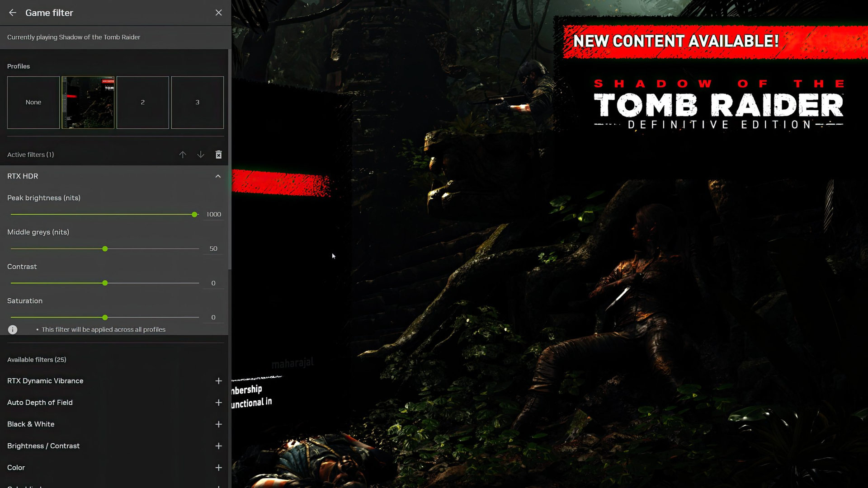Click the back arrow in Game filter header
The image size is (868, 488).
coord(13,13)
